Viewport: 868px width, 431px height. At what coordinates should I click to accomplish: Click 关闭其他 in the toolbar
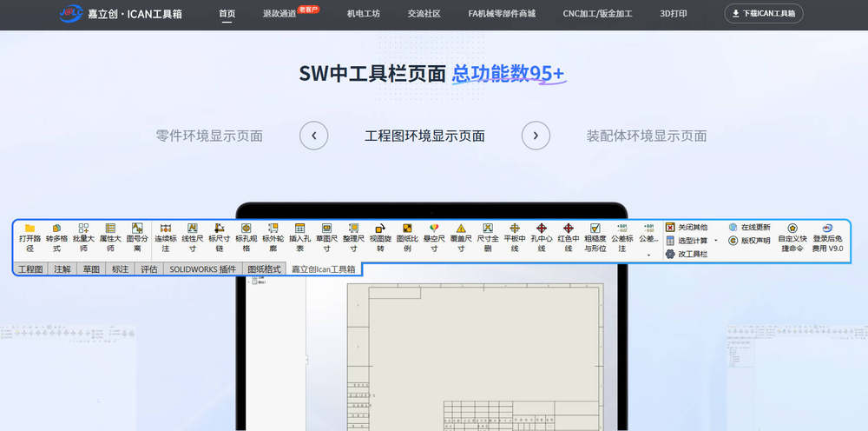687,227
